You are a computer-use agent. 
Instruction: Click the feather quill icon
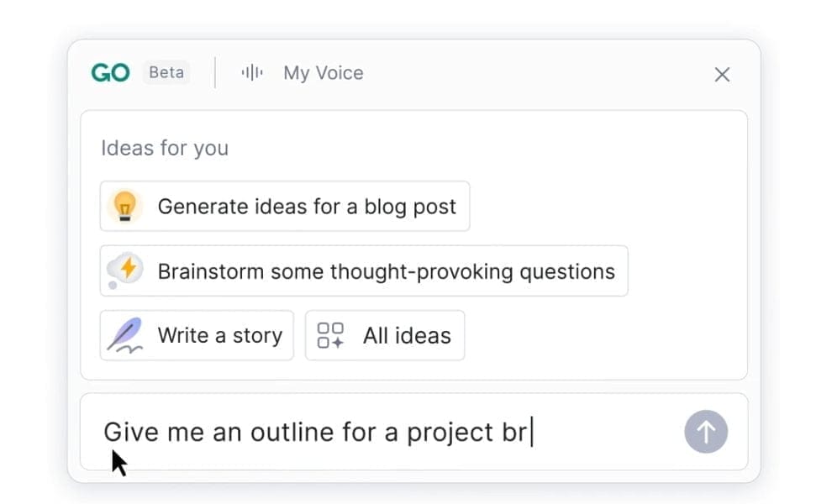coord(124,335)
